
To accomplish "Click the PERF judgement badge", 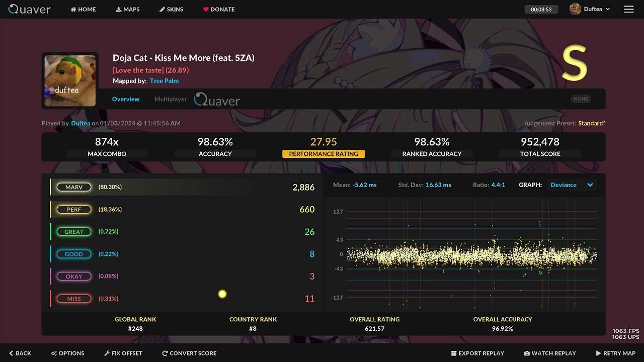I will pos(74,209).
